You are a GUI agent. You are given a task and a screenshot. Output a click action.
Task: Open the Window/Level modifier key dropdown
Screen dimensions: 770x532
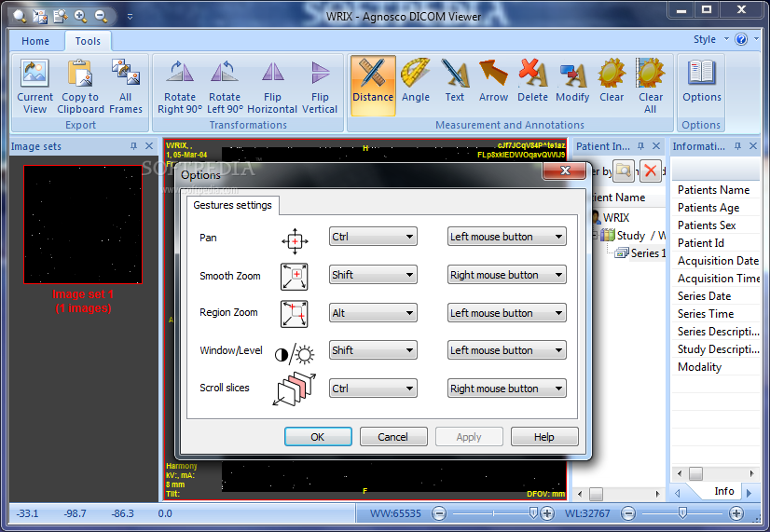click(373, 350)
